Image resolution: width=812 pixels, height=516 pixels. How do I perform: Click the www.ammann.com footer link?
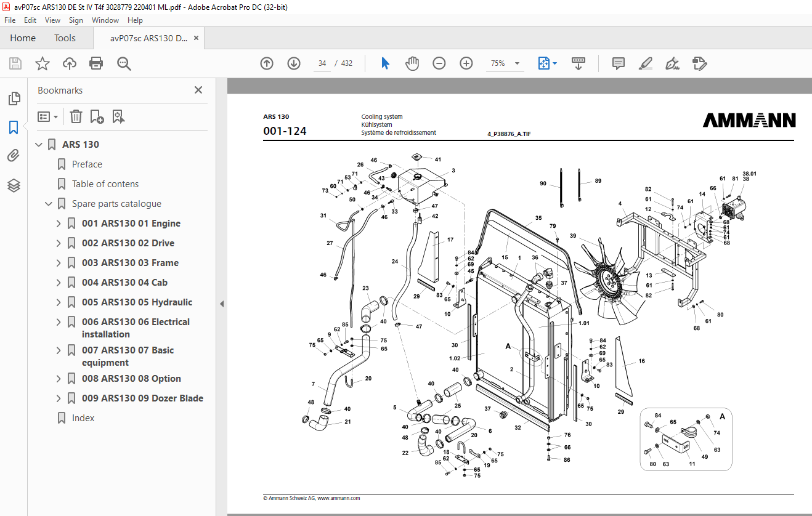click(338, 498)
